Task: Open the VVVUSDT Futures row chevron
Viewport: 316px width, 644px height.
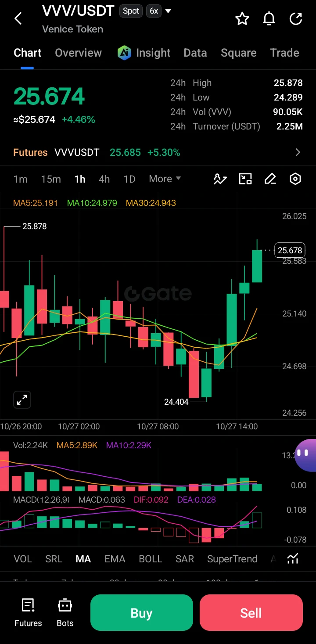Action: (298, 152)
